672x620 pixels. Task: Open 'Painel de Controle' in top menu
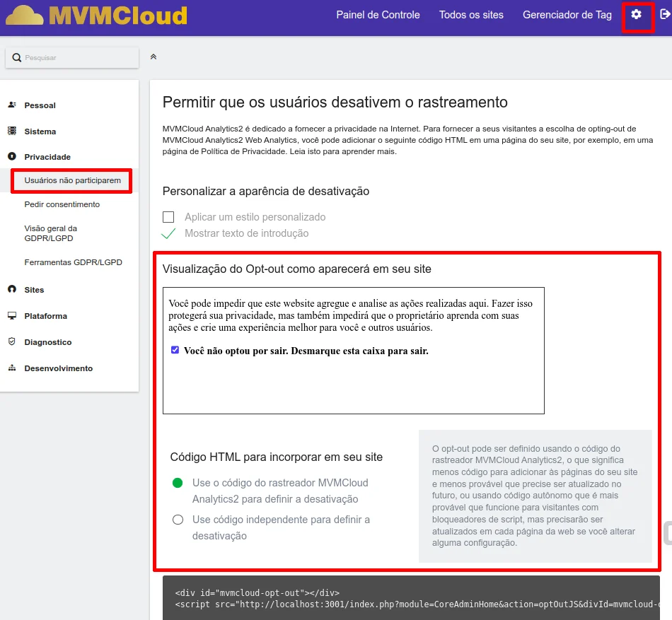(x=378, y=15)
